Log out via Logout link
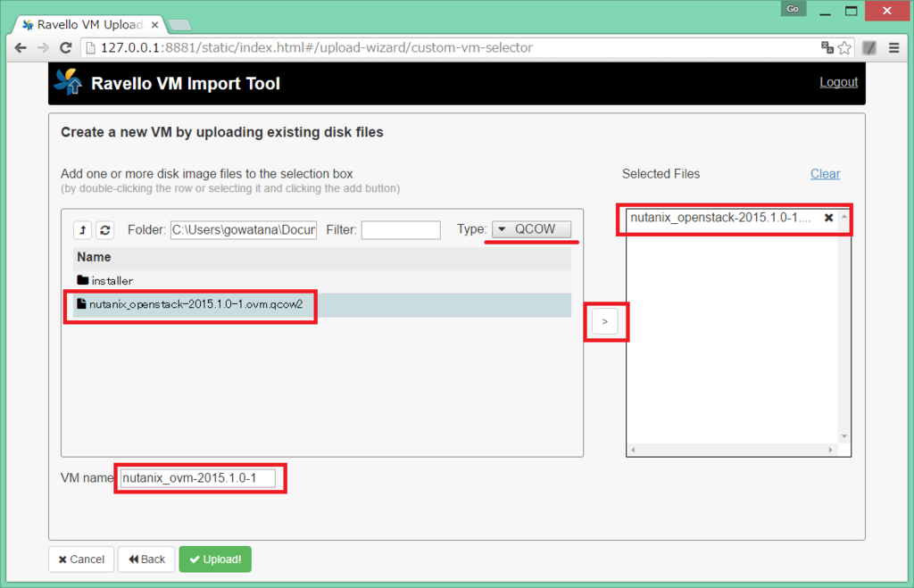This screenshot has width=914, height=588. tap(838, 82)
